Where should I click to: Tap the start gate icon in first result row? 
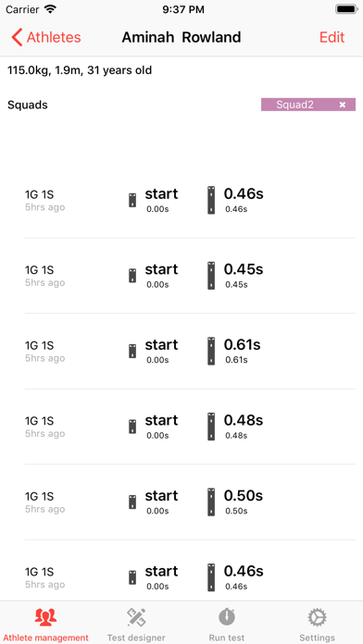pyautogui.click(x=132, y=200)
